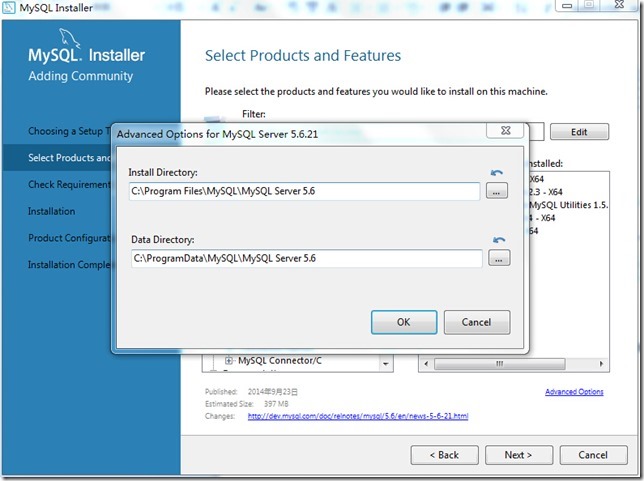The width and height of the screenshot is (644, 481).
Task: Browse for Data Directory with ellipsis button
Action: coord(497,258)
